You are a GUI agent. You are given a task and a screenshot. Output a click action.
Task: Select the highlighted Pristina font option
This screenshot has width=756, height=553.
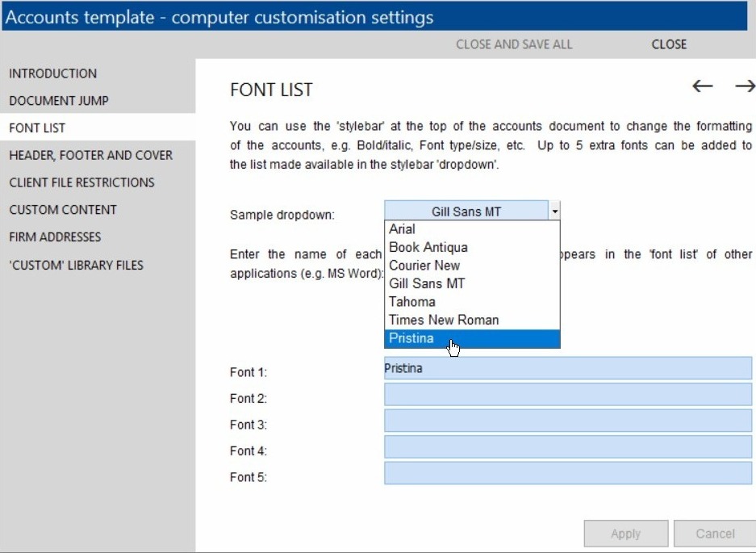(x=411, y=338)
